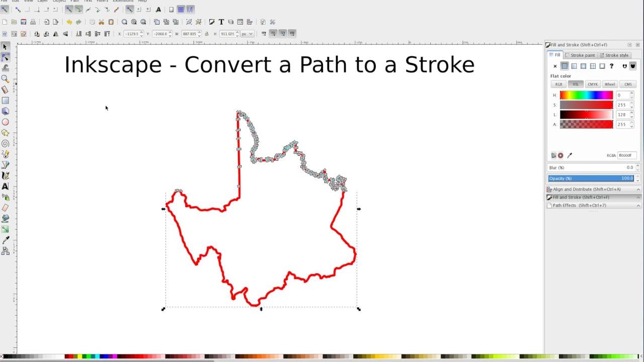
Task: Toggle snap to paths button
Action: [x=78, y=10]
